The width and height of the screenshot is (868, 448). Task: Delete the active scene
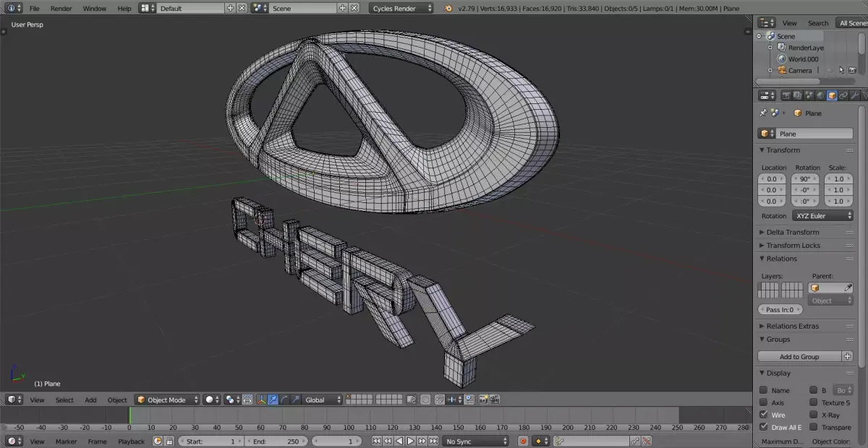[x=354, y=8]
